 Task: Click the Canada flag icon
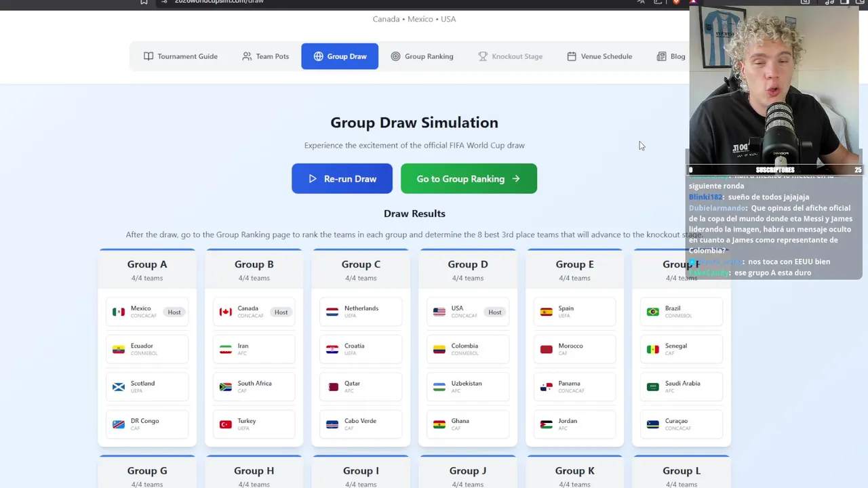tap(226, 312)
